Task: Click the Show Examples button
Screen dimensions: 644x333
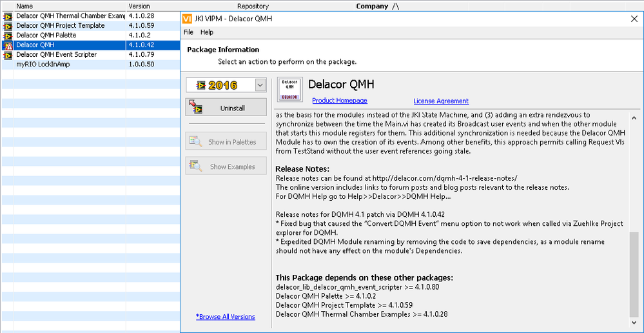Action: click(226, 166)
